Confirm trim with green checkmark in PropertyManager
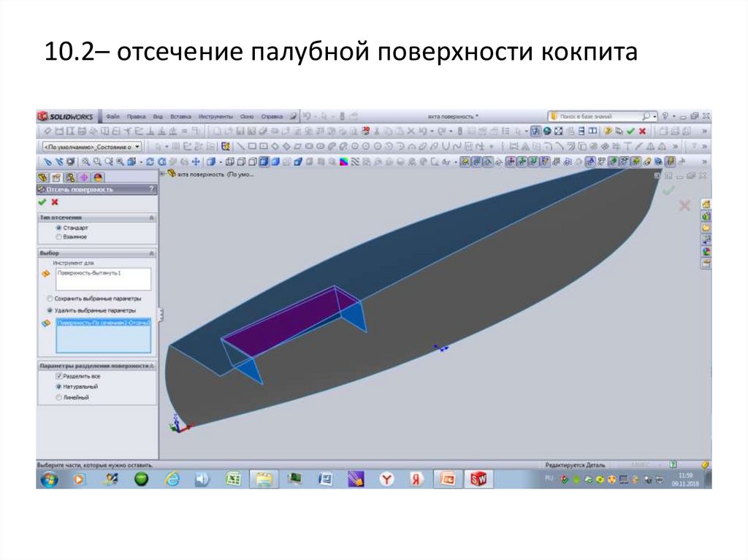 tap(42, 202)
